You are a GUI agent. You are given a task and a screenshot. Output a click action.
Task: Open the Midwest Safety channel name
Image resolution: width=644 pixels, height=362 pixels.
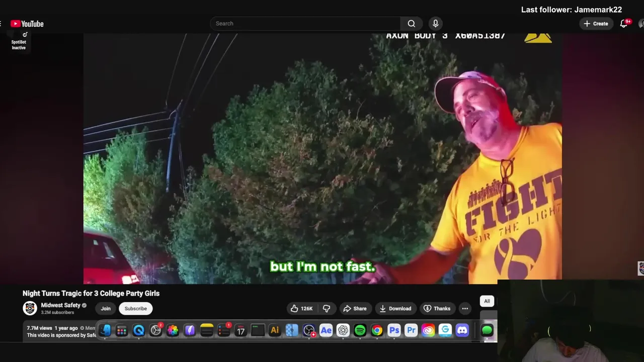[60, 305]
